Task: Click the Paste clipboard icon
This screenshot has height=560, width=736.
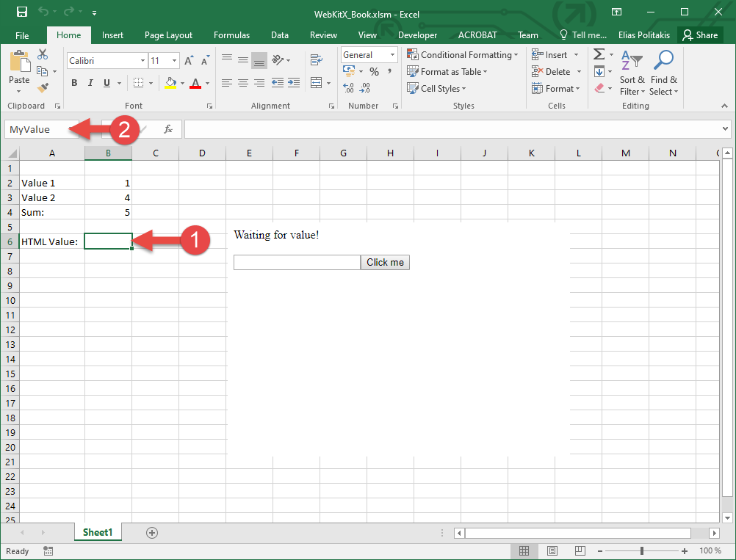Action: pos(19,62)
